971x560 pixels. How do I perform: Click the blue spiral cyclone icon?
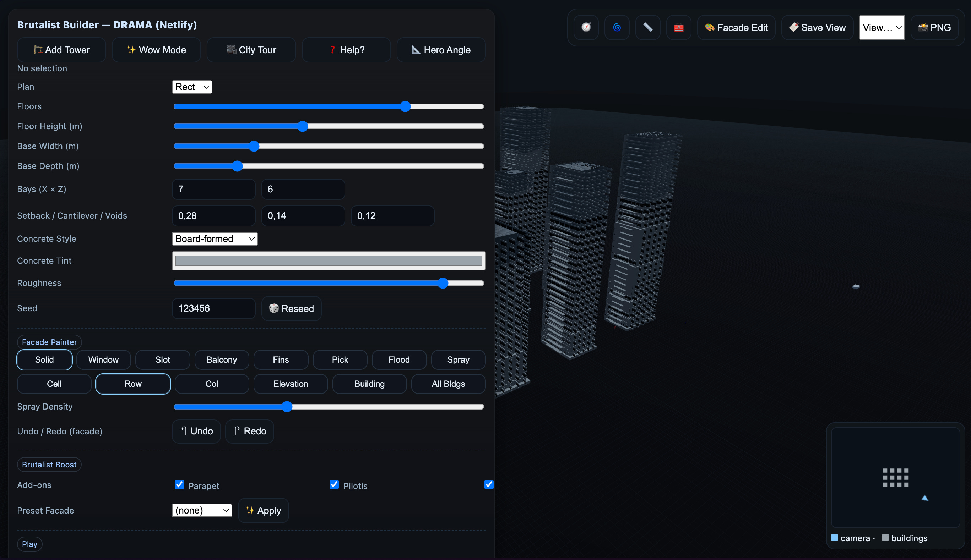coord(617,27)
